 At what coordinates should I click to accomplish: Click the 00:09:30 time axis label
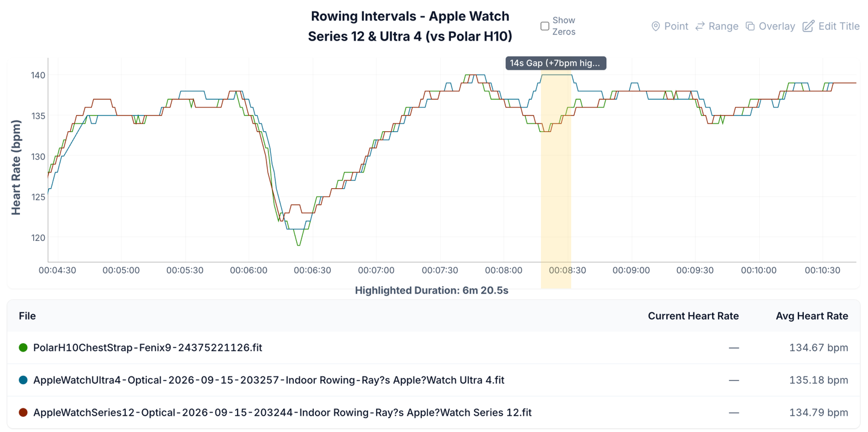point(695,270)
